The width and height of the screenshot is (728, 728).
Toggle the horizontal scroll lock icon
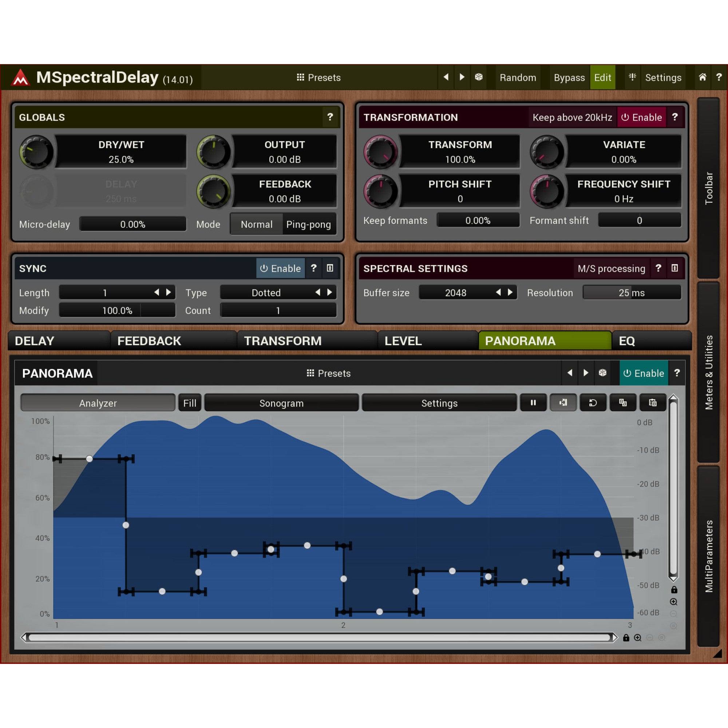coord(626,638)
